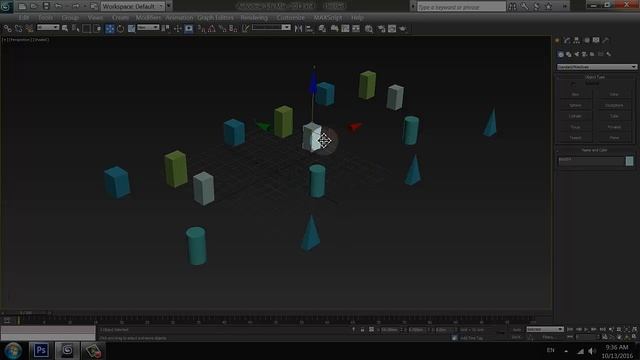Toggle Auto Key mode
This screenshot has height=360, width=640.
(517, 329)
